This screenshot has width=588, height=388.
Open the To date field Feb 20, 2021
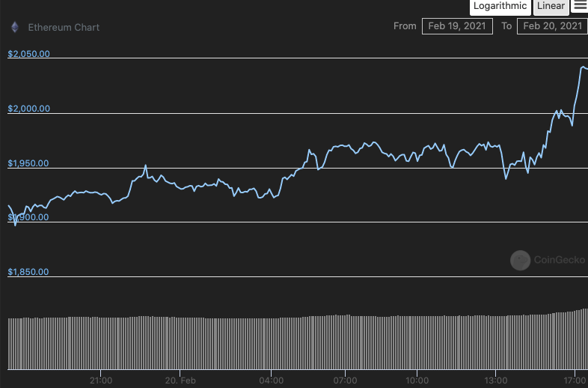click(552, 26)
